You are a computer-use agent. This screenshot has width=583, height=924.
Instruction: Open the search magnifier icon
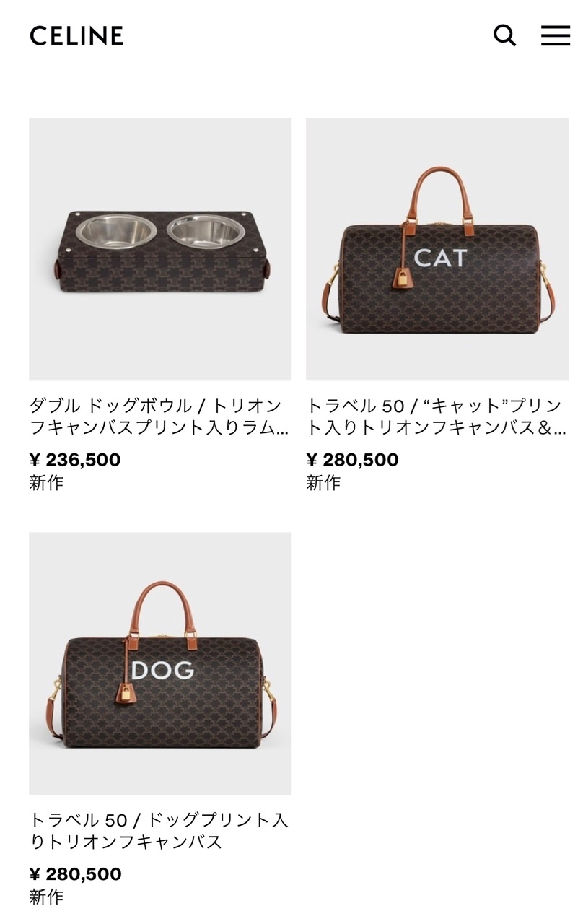pos(504,35)
